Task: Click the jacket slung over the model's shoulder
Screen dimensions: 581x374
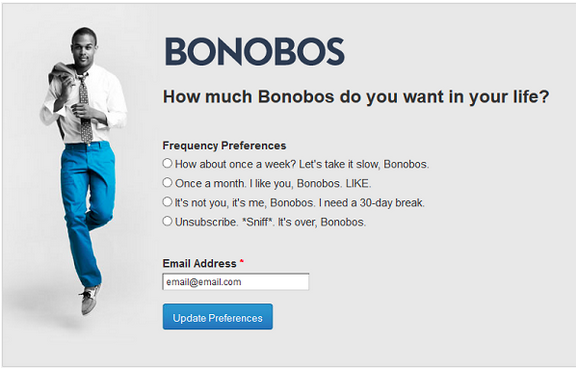Action: pyautogui.click(x=61, y=74)
